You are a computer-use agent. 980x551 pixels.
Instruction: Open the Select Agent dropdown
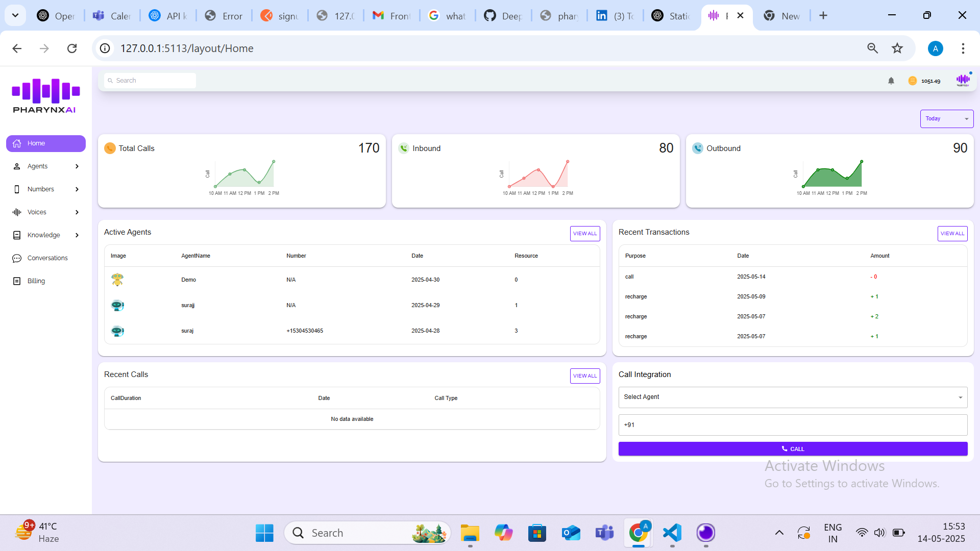click(792, 397)
